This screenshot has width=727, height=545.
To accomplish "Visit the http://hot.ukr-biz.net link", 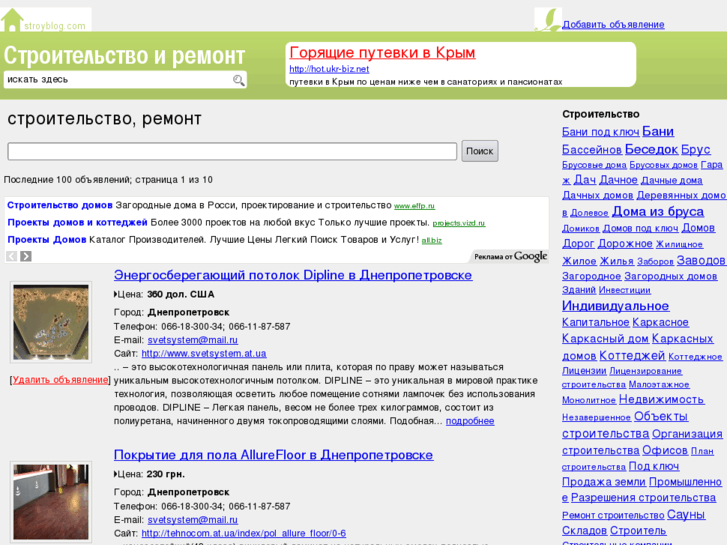I will coord(329,69).
